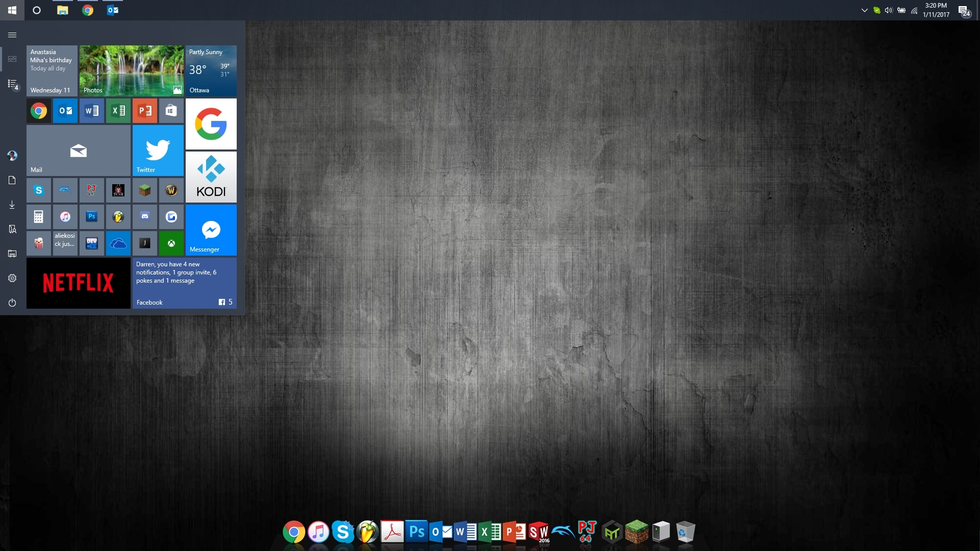Open Outlook from the taskbar

[112, 10]
